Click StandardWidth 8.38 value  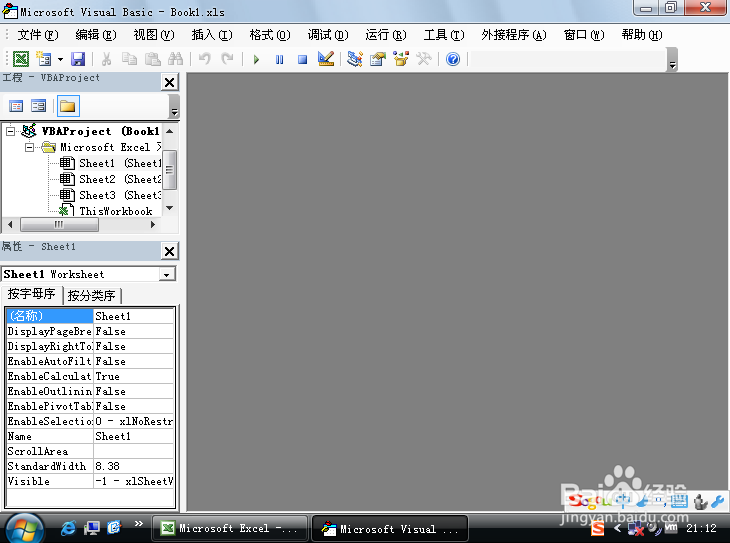(134, 466)
